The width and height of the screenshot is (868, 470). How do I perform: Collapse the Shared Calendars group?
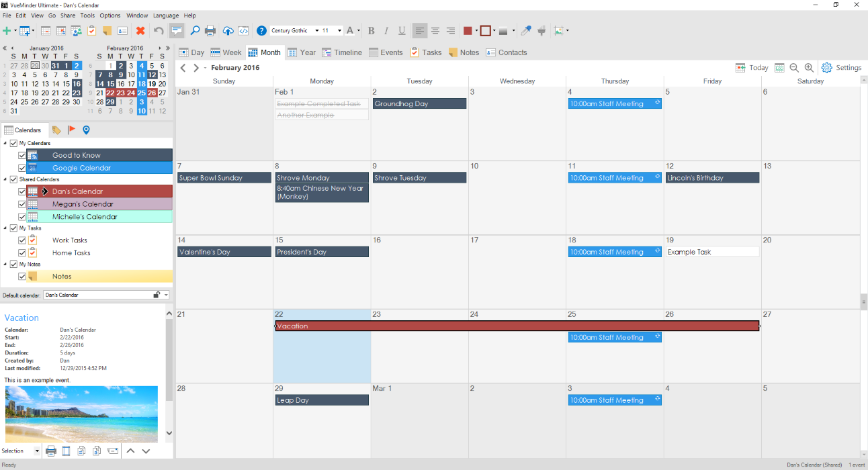(5, 180)
